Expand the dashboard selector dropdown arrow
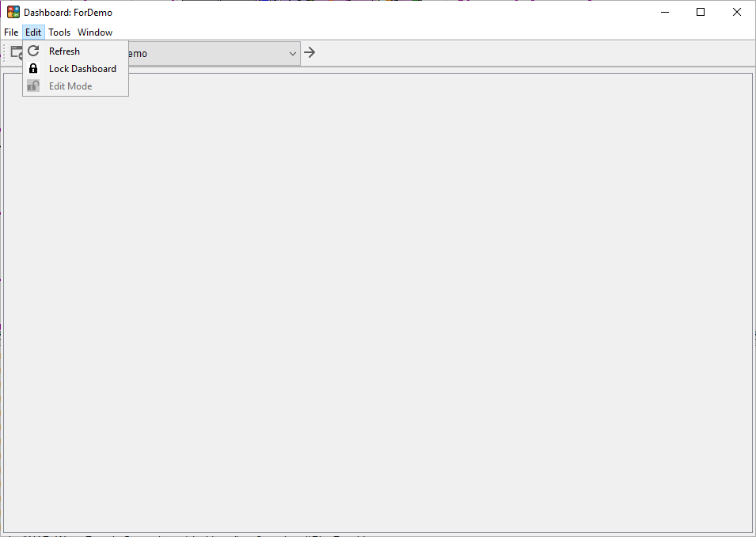756x537 pixels. tap(293, 54)
